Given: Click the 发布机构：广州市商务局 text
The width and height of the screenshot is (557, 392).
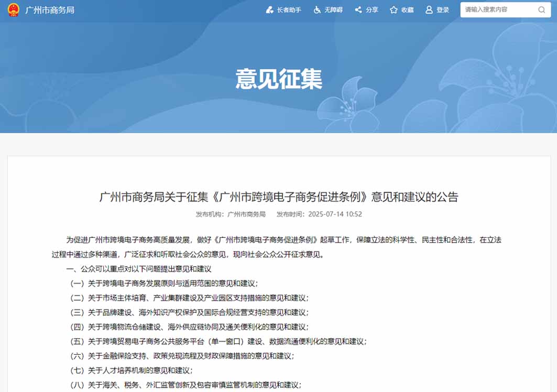Looking at the screenshot, I should pyautogui.click(x=231, y=214).
